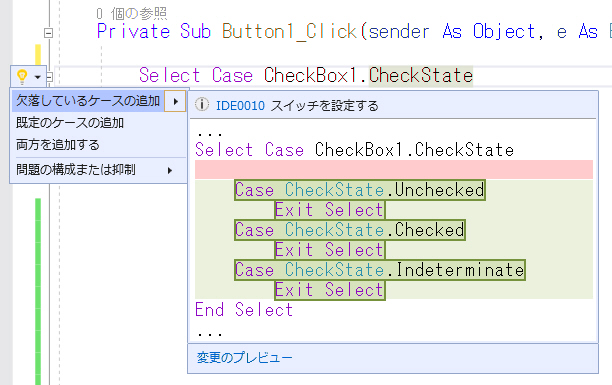Select 両方を追加する option
Screen dimensions: 612x385
pos(58,145)
